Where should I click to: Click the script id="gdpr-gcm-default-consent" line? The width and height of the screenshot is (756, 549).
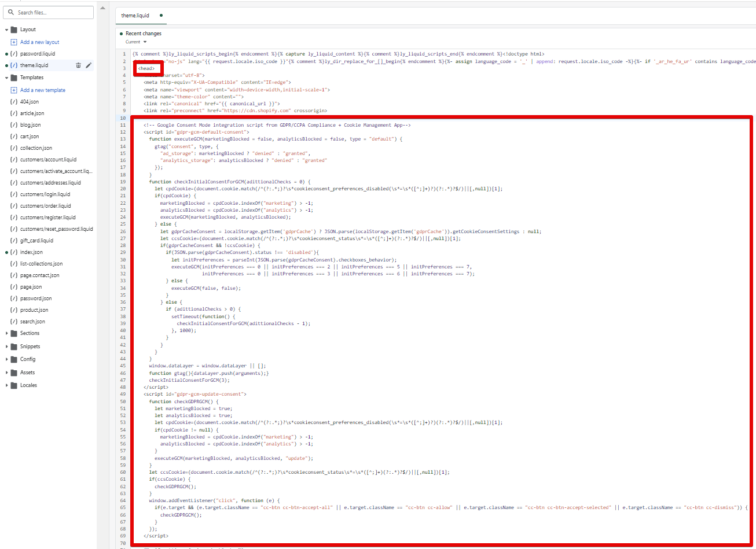(196, 132)
